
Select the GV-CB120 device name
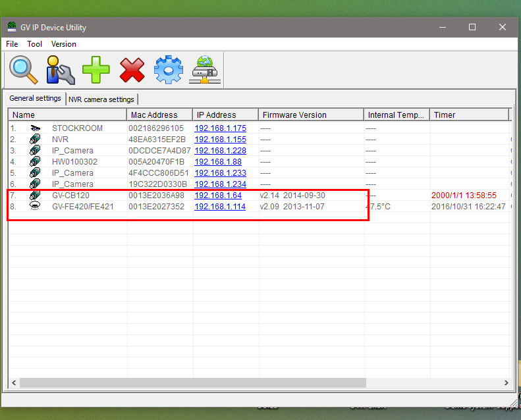[70, 196]
